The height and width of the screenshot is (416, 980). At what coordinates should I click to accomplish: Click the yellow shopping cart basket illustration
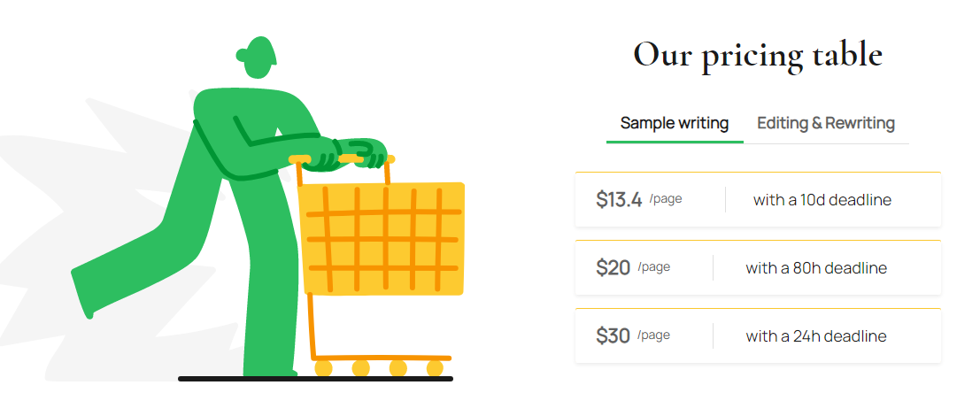(x=382, y=239)
